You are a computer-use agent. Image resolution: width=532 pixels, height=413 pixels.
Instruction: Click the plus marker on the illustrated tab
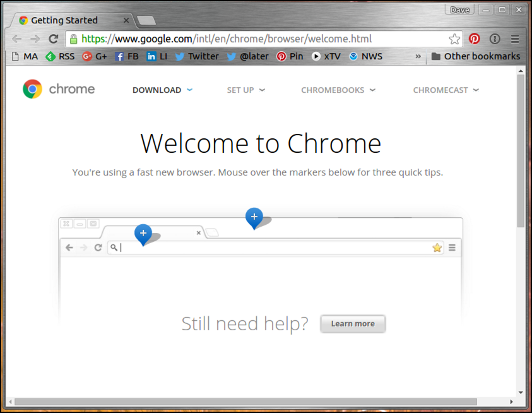[143, 234]
